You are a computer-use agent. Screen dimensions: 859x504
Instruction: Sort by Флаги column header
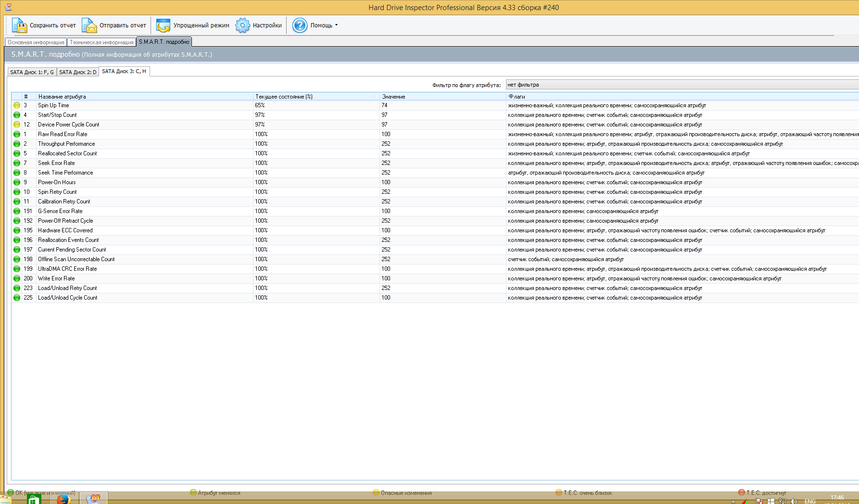click(x=682, y=97)
